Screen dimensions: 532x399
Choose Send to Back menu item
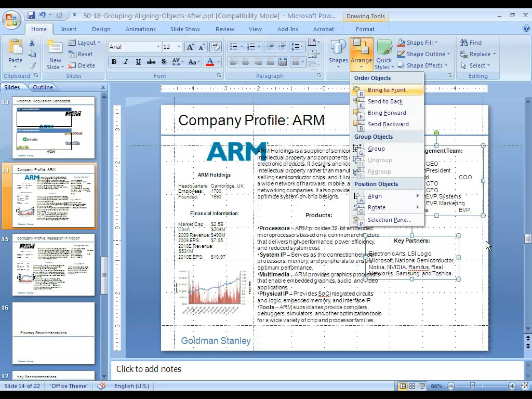pyautogui.click(x=387, y=101)
